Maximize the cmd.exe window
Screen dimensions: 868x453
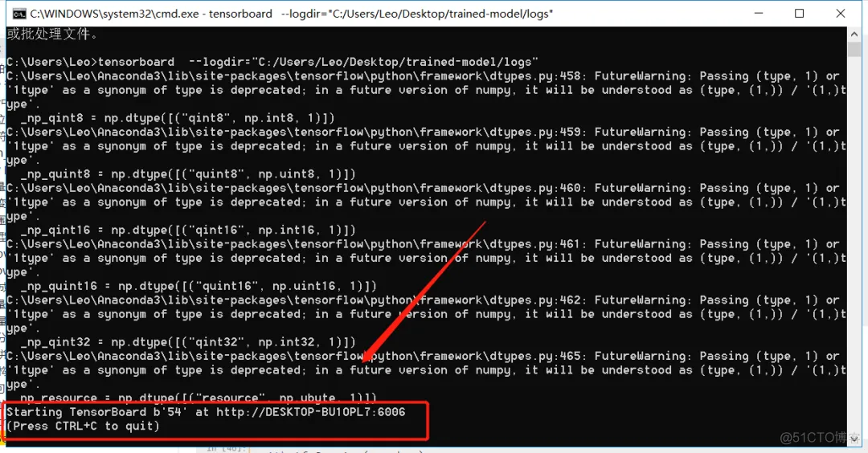click(800, 14)
